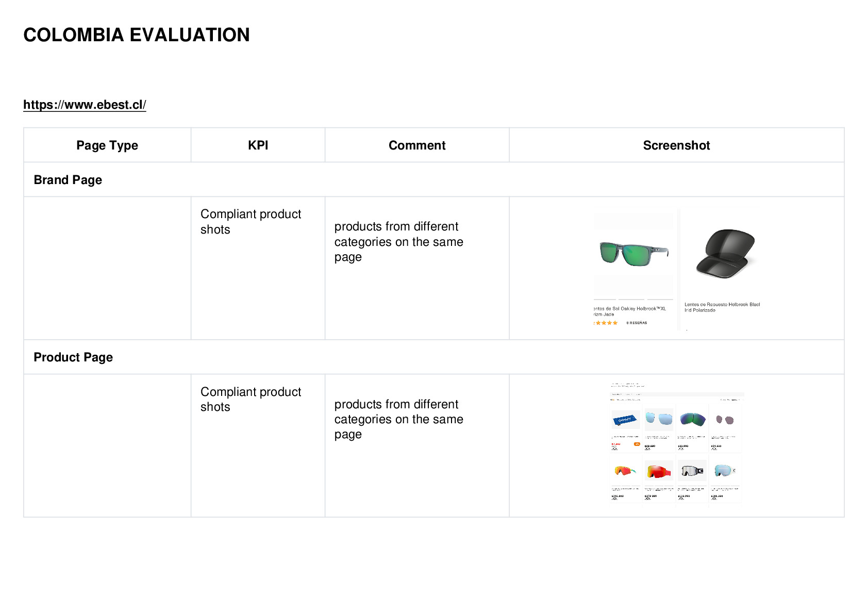The height and width of the screenshot is (614, 868).
Task: Click the black replacement lenses image
Action: 725,253
